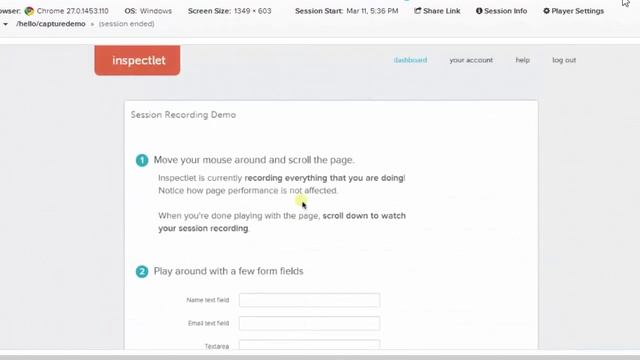Select the /hello/capturedemo page path

[51, 24]
